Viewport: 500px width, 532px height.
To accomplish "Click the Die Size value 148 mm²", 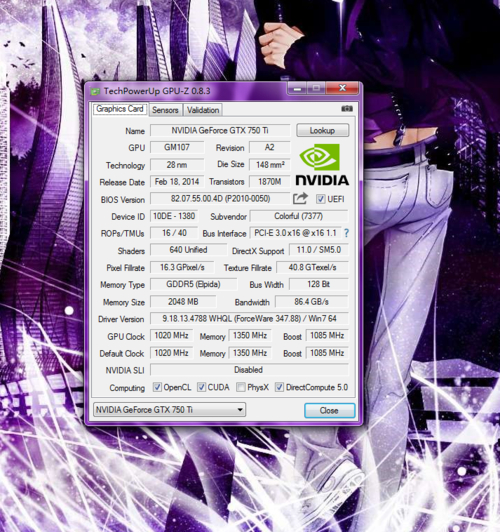I will pyautogui.click(x=270, y=165).
